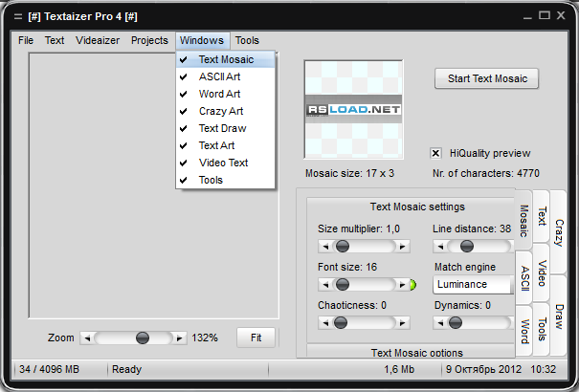Decrease Line distance with left arrow
Screen dimensions: 579x392
click(440, 247)
